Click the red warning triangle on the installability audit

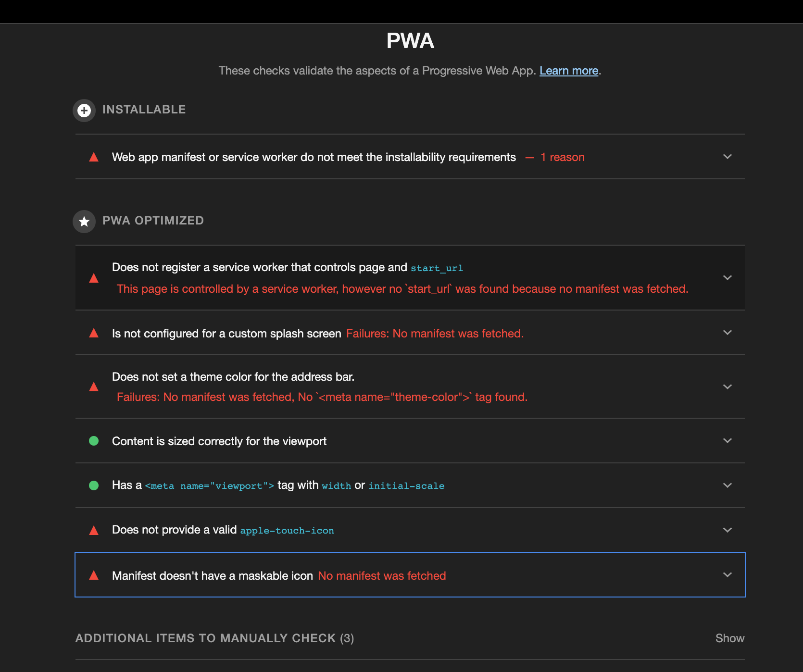94,157
